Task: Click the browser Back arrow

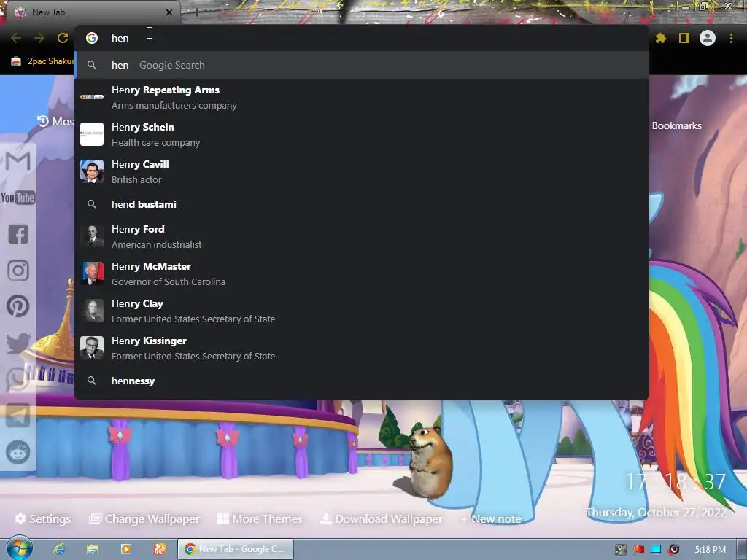Action: click(x=16, y=38)
